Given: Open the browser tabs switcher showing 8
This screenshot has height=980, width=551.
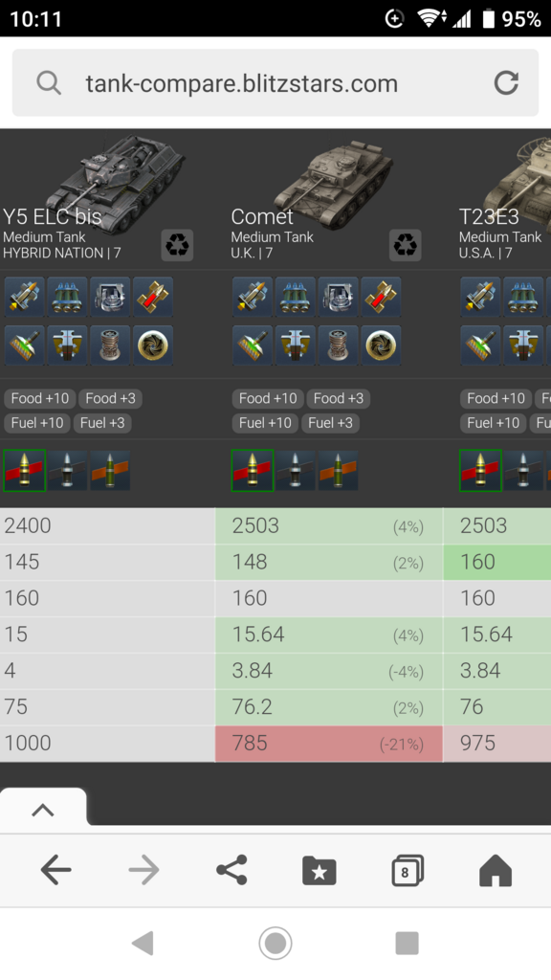Looking at the screenshot, I should [408, 870].
